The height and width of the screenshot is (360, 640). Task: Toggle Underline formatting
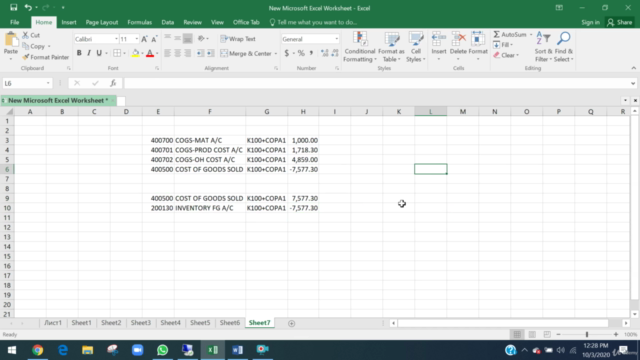click(x=99, y=53)
